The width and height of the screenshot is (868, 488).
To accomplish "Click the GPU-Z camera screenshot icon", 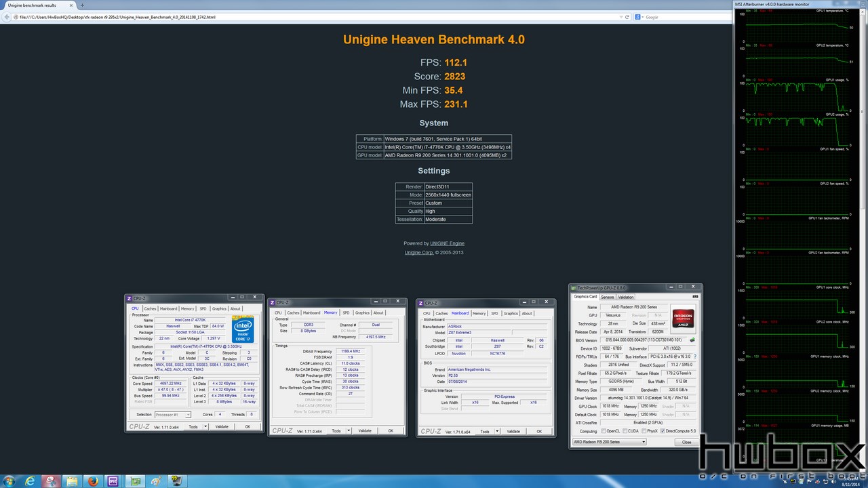I will pyautogui.click(x=695, y=296).
